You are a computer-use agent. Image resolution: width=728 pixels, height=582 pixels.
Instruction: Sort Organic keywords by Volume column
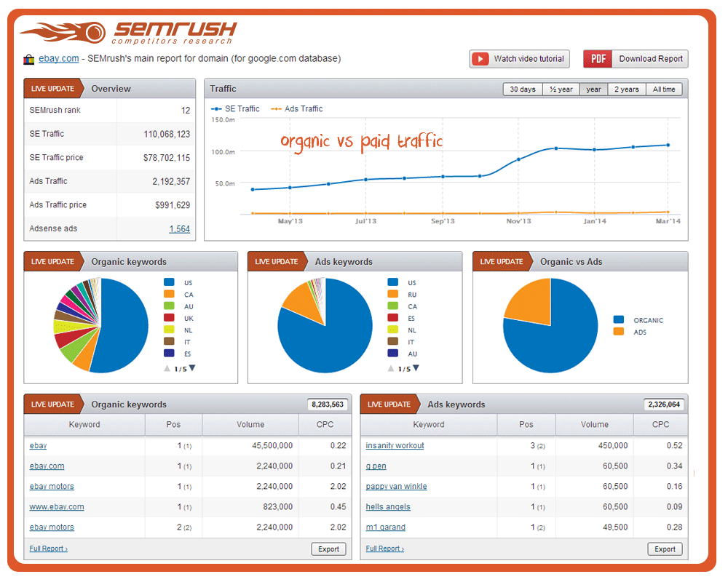click(x=250, y=424)
